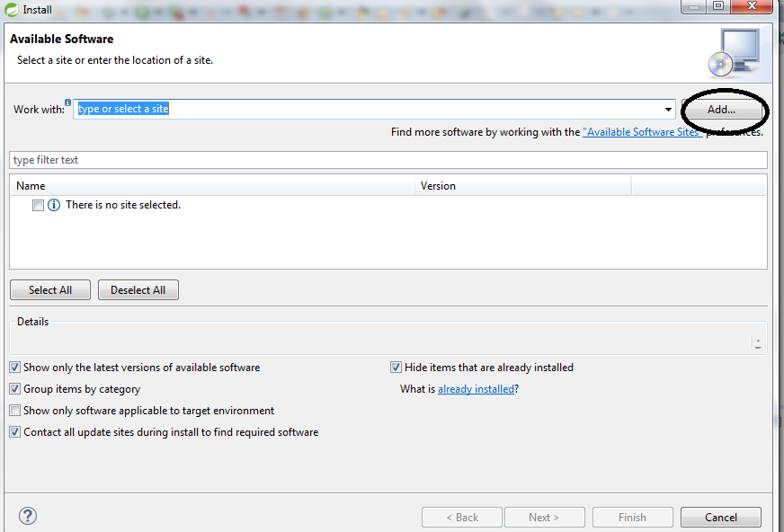Open the "Work with" site dropdown
The image size is (784, 532).
[x=669, y=109]
